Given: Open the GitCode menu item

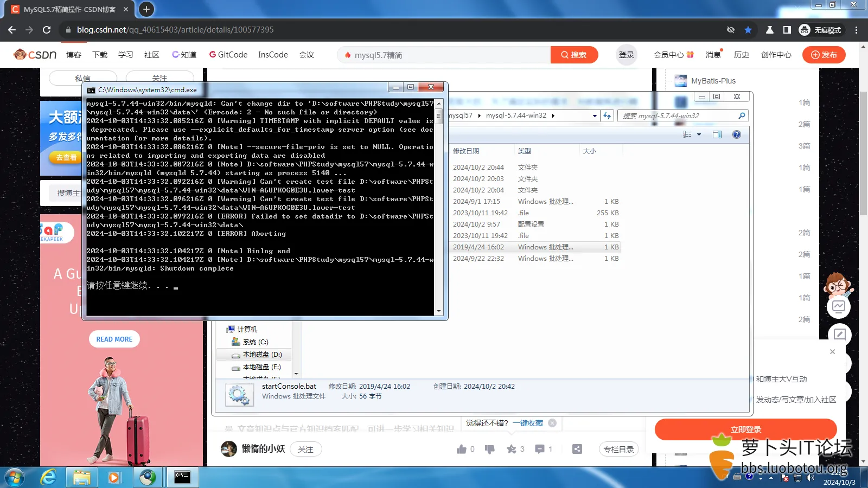Looking at the screenshot, I should [x=228, y=55].
